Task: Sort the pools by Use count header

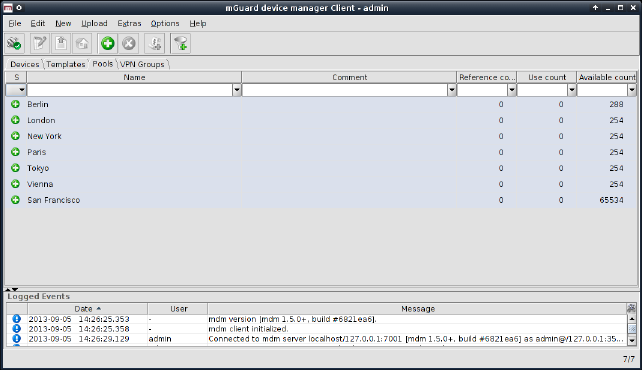Action: point(547,77)
